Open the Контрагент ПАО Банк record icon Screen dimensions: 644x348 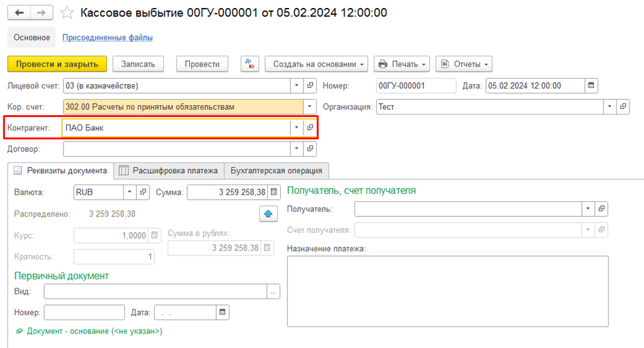[x=310, y=128]
